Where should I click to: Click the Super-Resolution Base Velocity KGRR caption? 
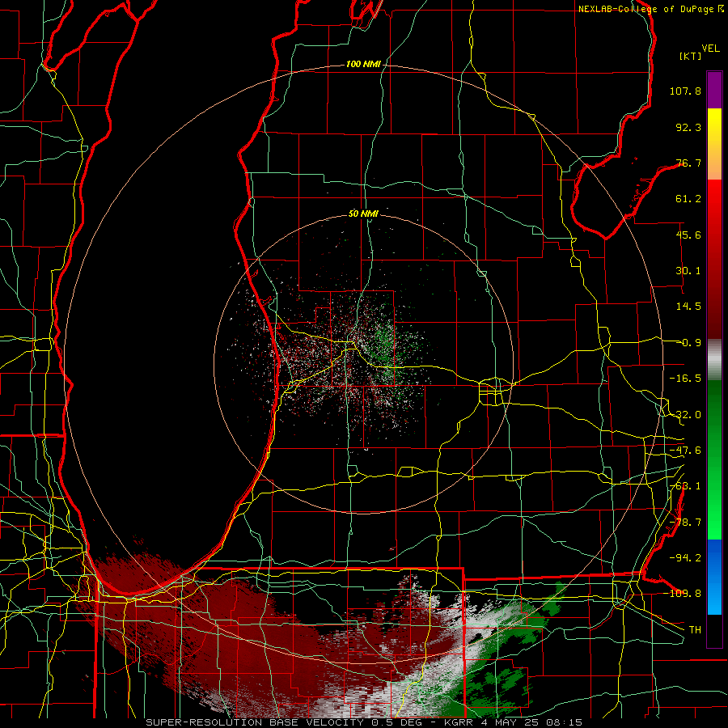(364, 722)
